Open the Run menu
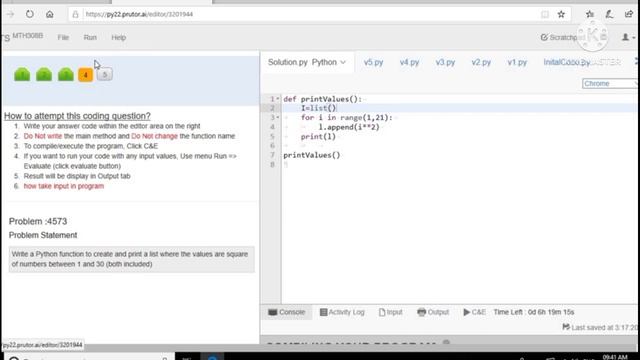640x360 pixels. 90,37
